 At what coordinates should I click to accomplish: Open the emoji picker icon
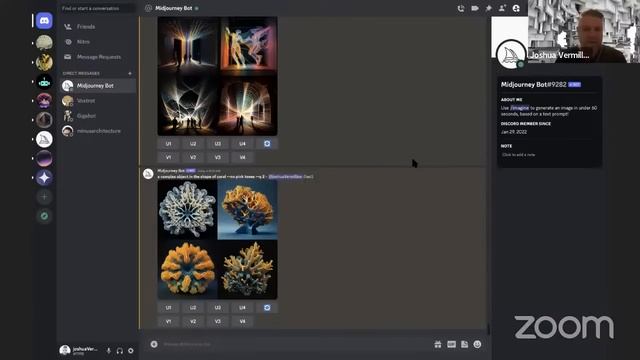478,344
